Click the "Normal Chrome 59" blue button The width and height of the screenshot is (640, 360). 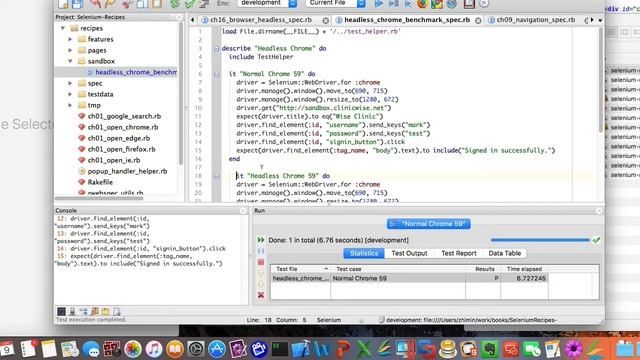point(429,224)
